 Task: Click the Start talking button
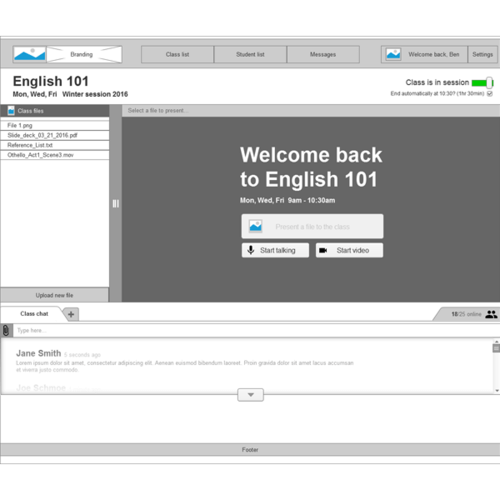(x=275, y=250)
